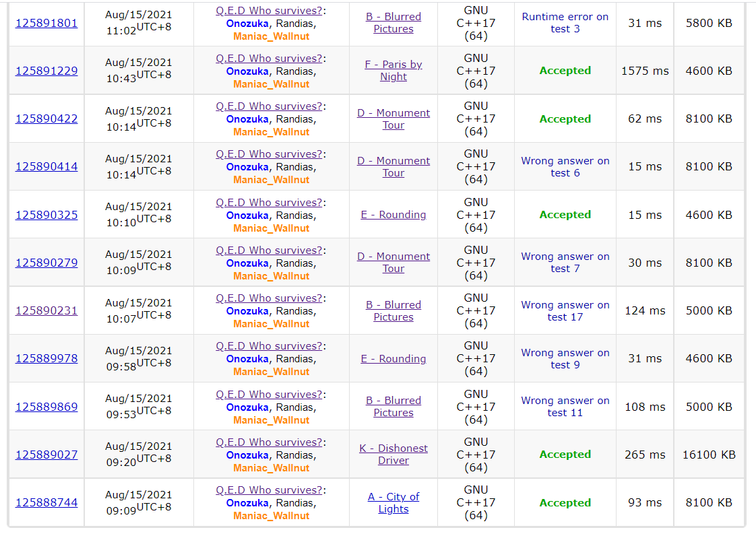Go to problem K - Dishonest Driver
Screen dimensions: 756x534
click(393, 455)
